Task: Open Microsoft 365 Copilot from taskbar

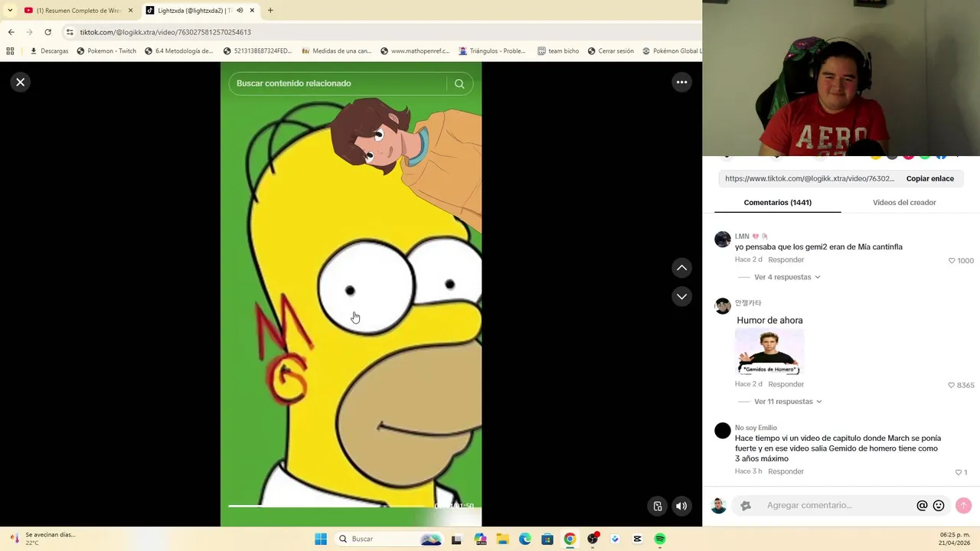Action: click(x=480, y=539)
